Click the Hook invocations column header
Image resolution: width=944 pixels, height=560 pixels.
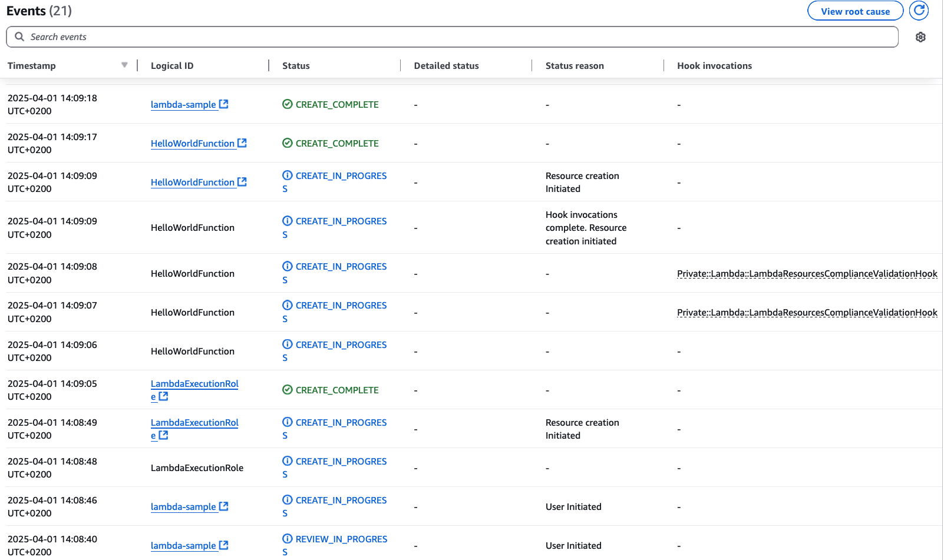point(714,65)
